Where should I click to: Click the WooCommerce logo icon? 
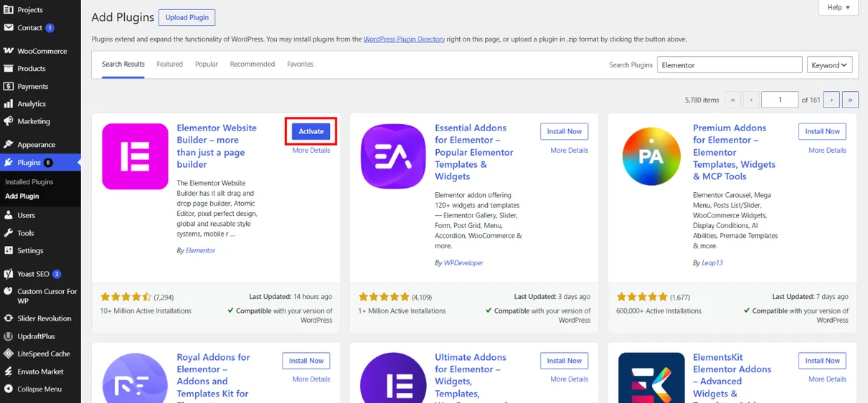[9, 51]
